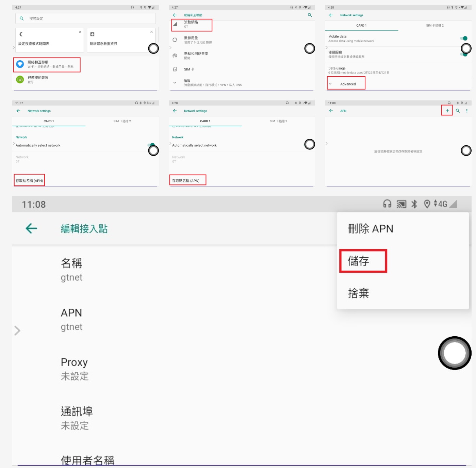The image size is (476, 468).
Task: Open the 設定夜燈模式時間表 suggestion
Action: [x=49, y=40]
